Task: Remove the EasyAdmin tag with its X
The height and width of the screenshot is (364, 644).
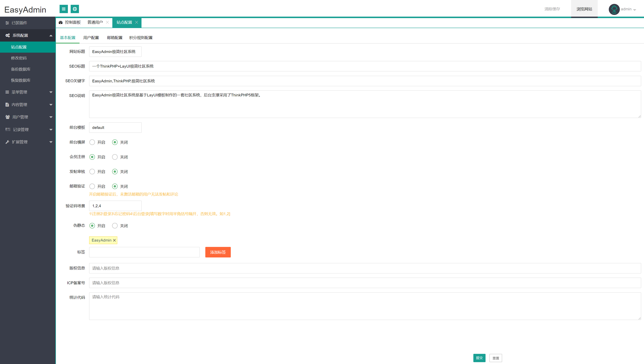Action: point(114,240)
